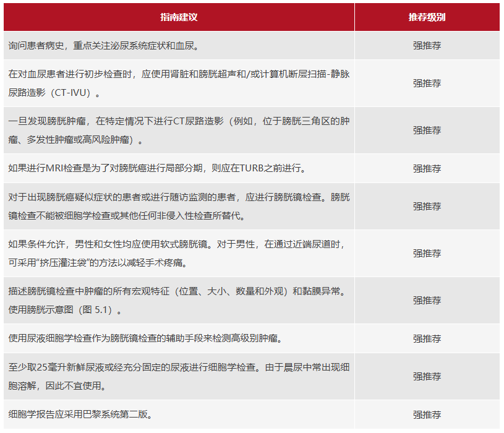Select 强推荐 in the 图 5.1 row
Image resolution: width=504 pixels, height=433 pixels.
pyautogui.click(x=427, y=300)
